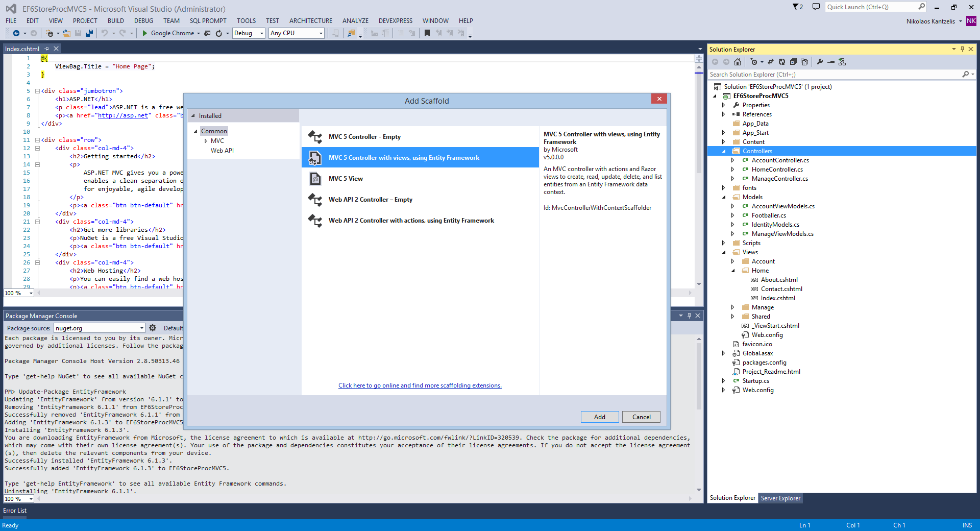
Task: Select MVC 5 Controller - Empty scaffold
Action: 420,137
